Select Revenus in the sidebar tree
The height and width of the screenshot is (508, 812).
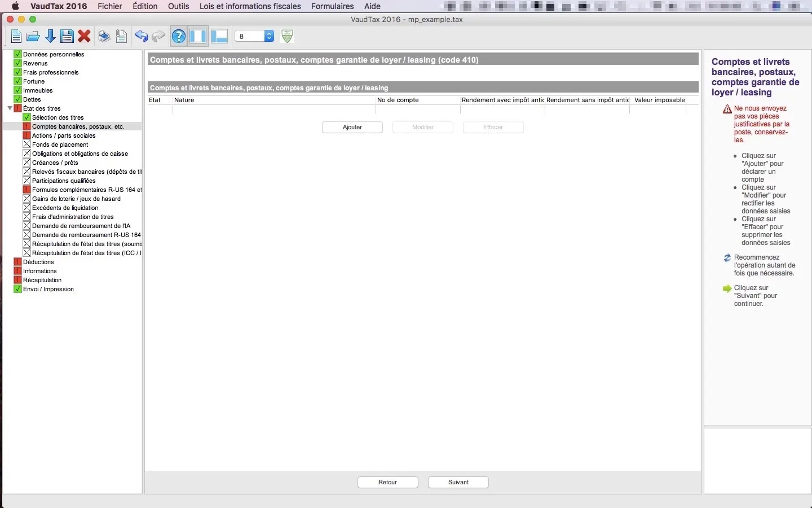tap(36, 63)
